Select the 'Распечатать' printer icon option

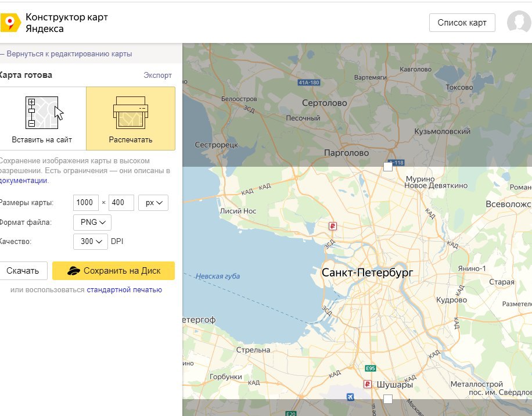coord(131,119)
